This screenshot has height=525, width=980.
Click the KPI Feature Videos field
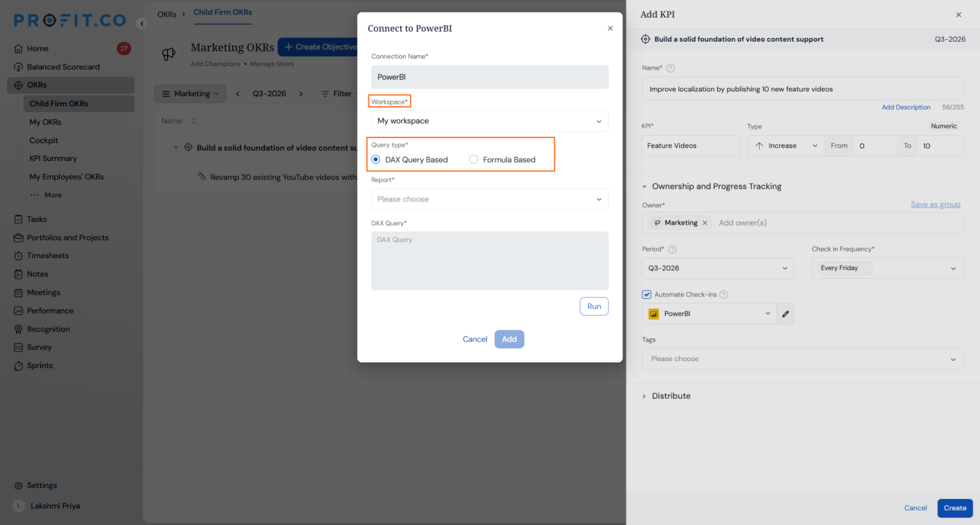[691, 146]
